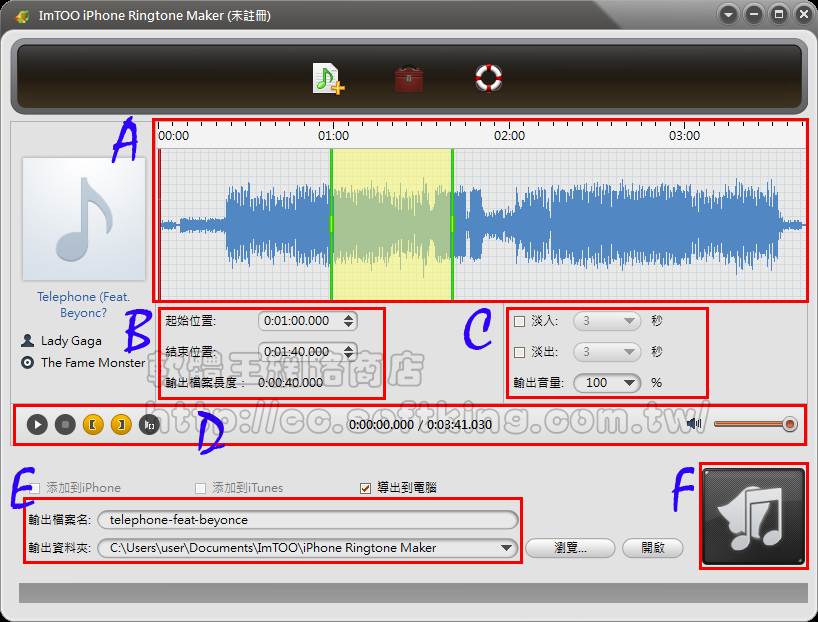818x622 pixels.
Task: Expand the 輸出資料夾 output folder dropdown
Action: [506, 548]
